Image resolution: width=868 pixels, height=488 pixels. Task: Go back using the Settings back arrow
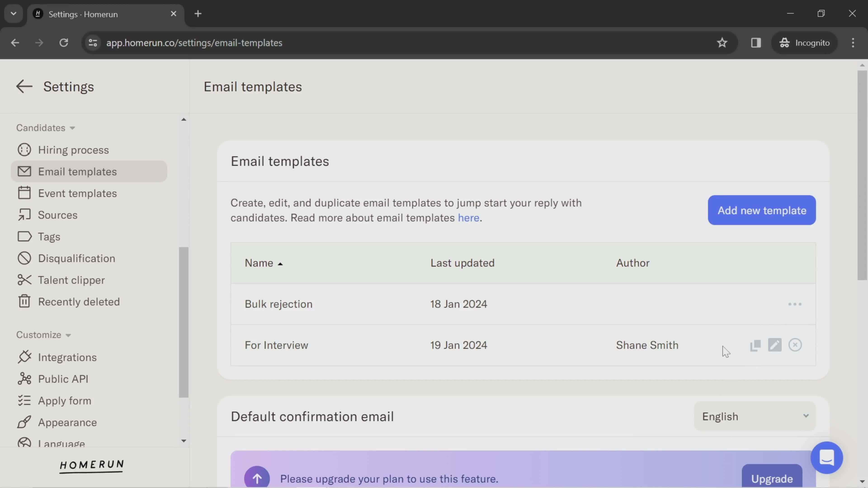24,87
